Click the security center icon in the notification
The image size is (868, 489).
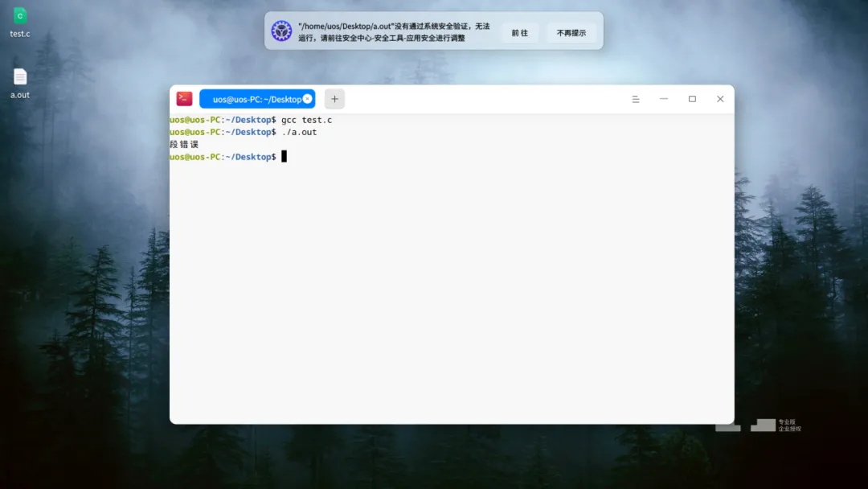(x=281, y=31)
